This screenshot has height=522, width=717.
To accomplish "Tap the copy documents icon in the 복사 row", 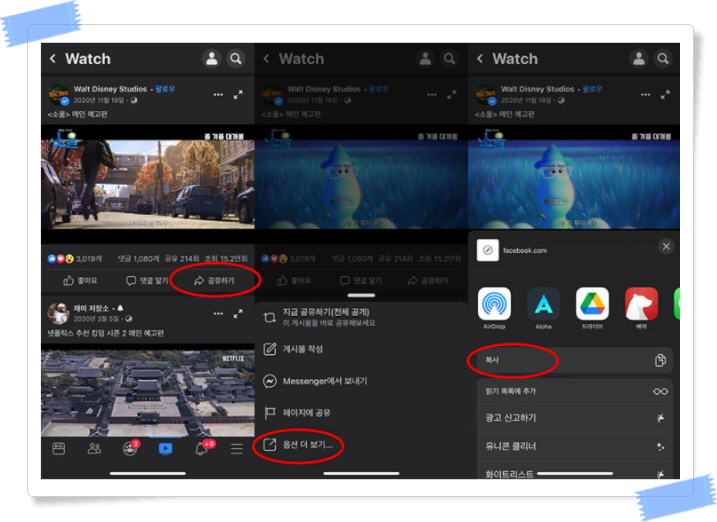I will (x=660, y=361).
